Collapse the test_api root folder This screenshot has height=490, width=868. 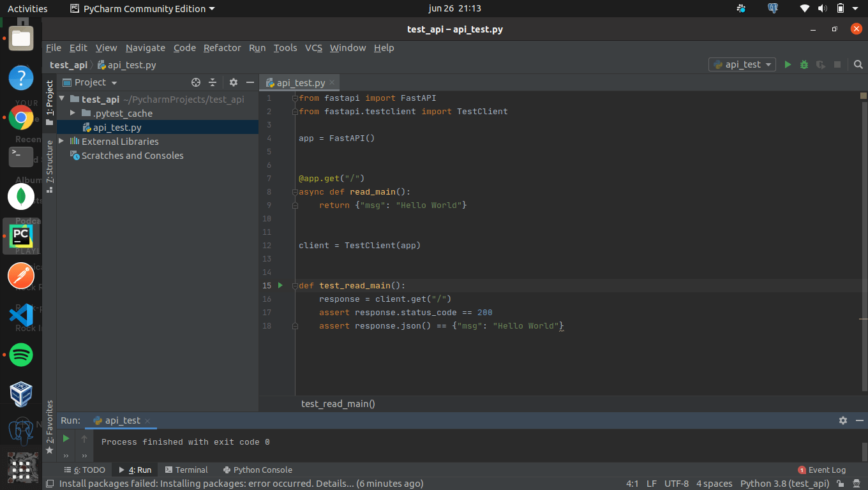pos(62,100)
